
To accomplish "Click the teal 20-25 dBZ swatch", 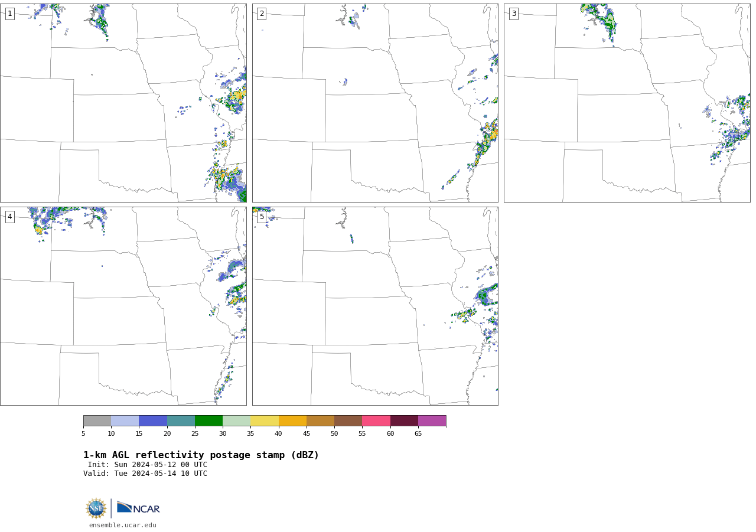I will pos(181,421).
